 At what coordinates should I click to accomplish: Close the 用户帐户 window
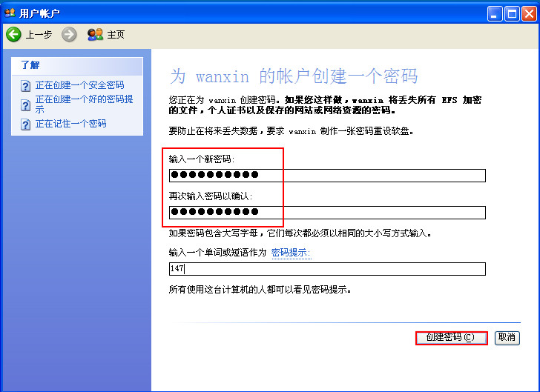click(x=529, y=14)
